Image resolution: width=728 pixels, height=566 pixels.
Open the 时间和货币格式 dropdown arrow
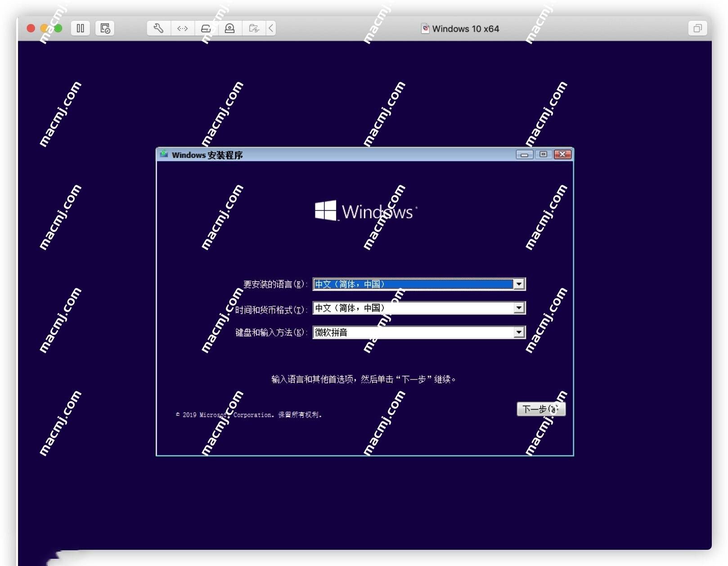(x=519, y=308)
